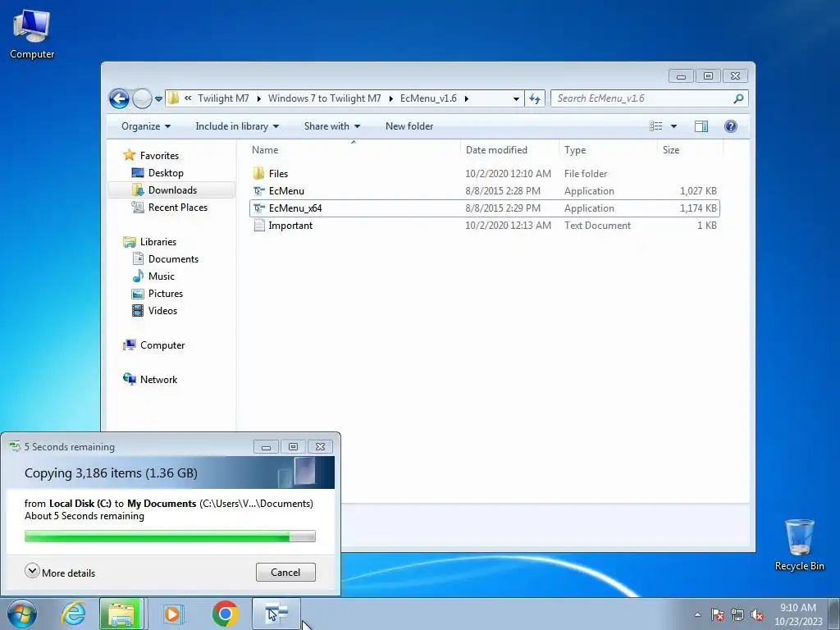Image resolution: width=840 pixels, height=630 pixels.
Task: Click the folder icon in address bar
Action: [x=174, y=98]
